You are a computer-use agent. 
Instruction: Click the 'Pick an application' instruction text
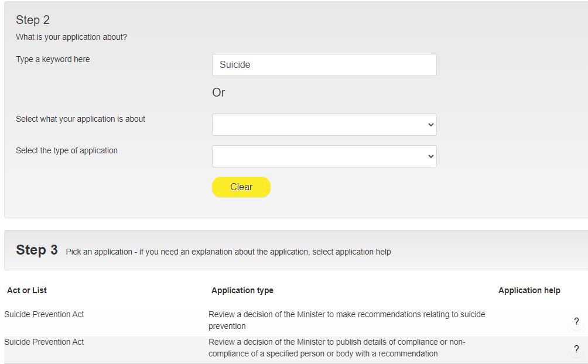(x=228, y=252)
